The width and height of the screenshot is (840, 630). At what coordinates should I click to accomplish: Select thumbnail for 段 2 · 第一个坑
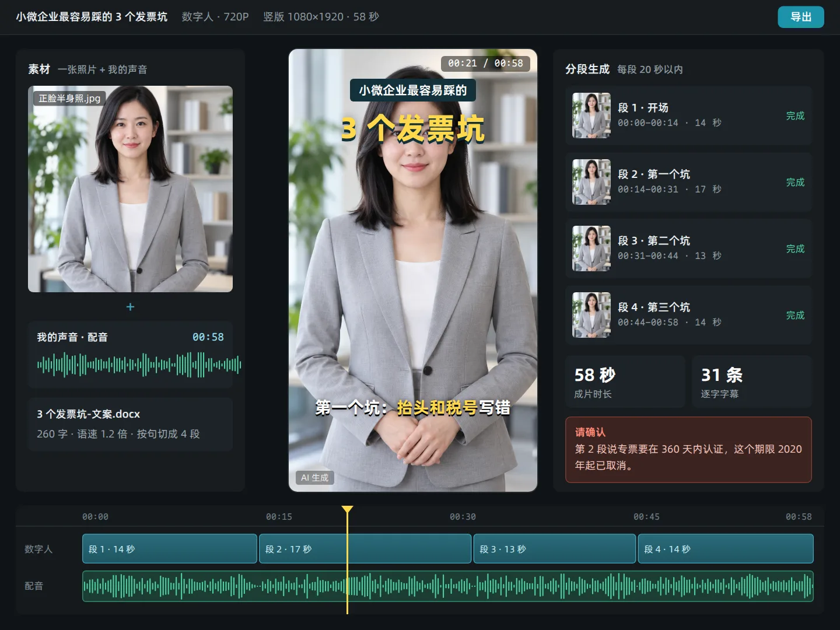591,182
